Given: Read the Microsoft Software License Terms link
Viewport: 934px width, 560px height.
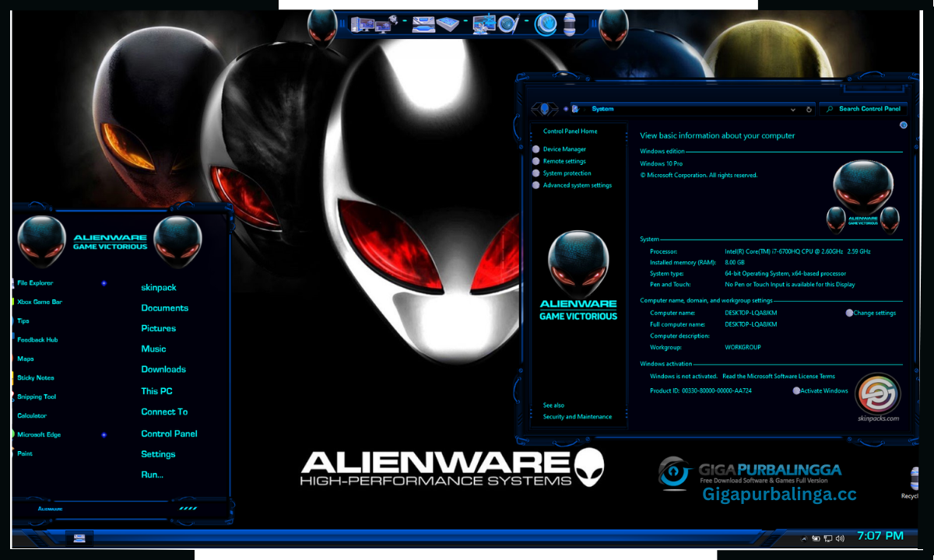Looking at the screenshot, I should [778, 376].
